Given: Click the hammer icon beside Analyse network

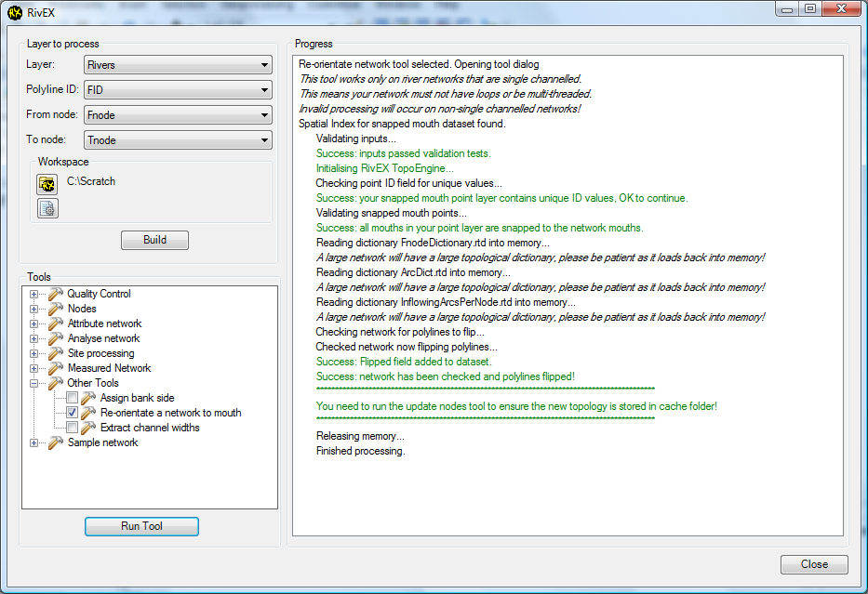Looking at the screenshot, I should [56, 338].
